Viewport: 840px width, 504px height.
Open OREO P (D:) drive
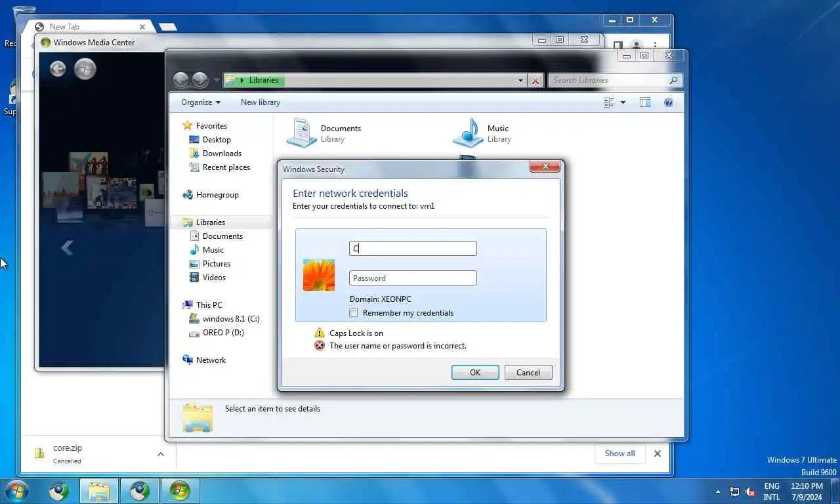click(223, 333)
